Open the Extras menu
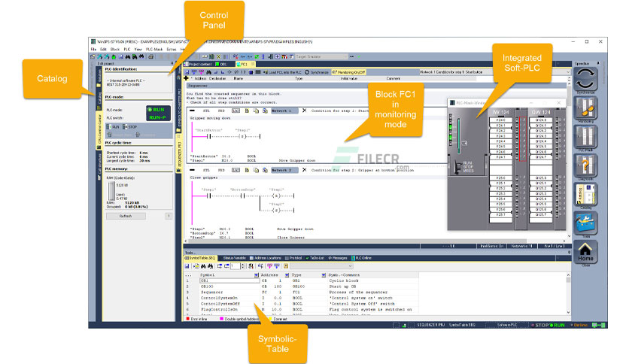Screen dimensions: 629x364 pyautogui.click(x=172, y=50)
